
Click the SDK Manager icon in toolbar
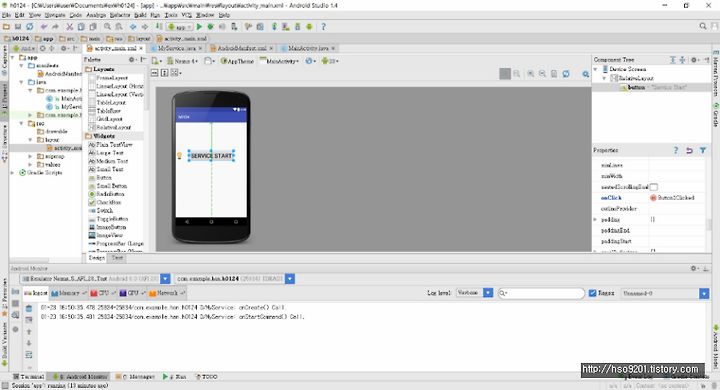[298, 27]
